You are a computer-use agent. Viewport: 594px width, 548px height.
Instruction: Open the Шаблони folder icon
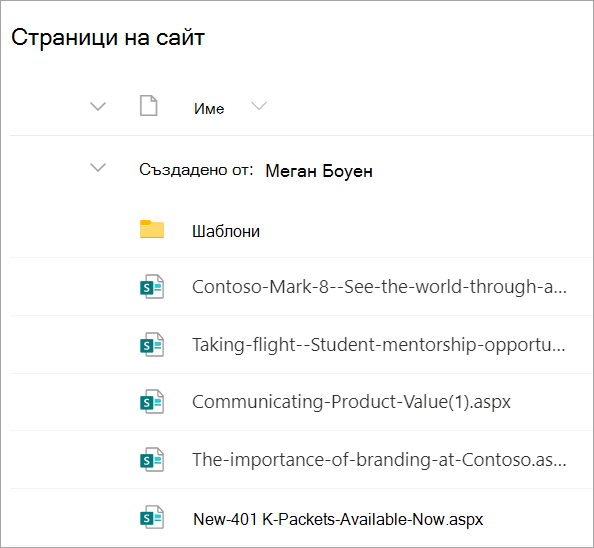[x=152, y=229]
